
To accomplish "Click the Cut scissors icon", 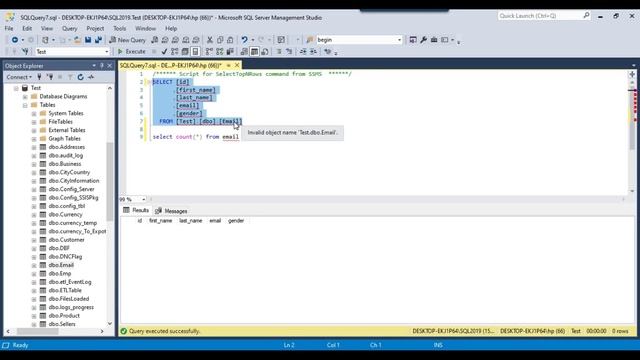I will click(x=210, y=40).
